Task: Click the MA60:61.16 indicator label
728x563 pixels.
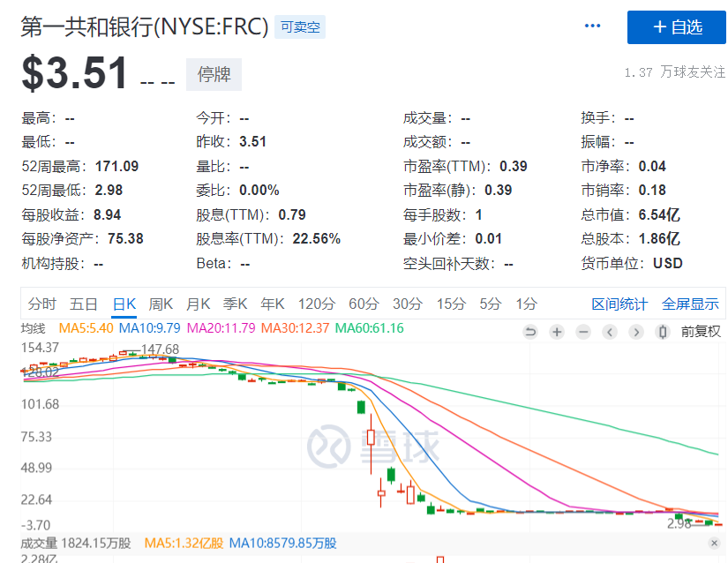Action: (370, 328)
